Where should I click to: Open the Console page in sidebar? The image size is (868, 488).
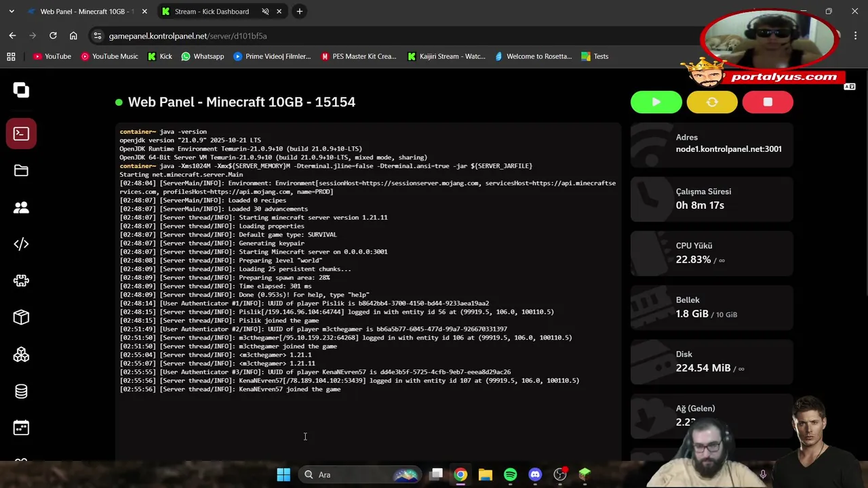[21, 134]
